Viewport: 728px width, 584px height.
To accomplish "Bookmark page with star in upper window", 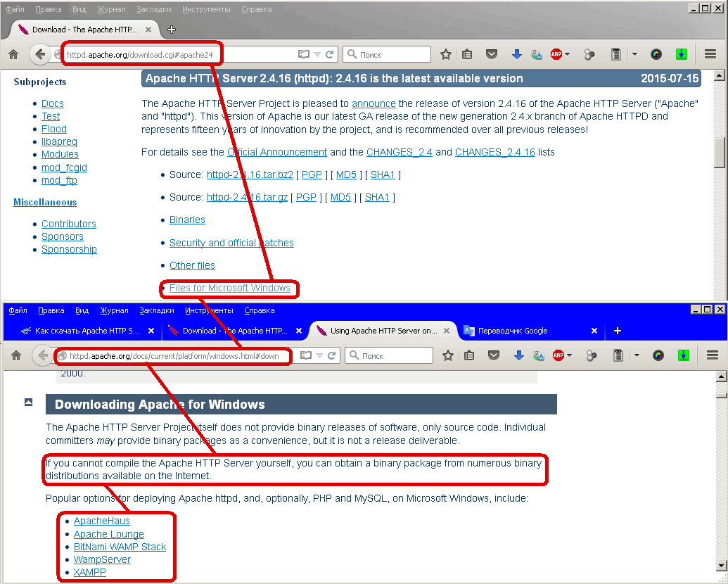I will click(x=446, y=54).
